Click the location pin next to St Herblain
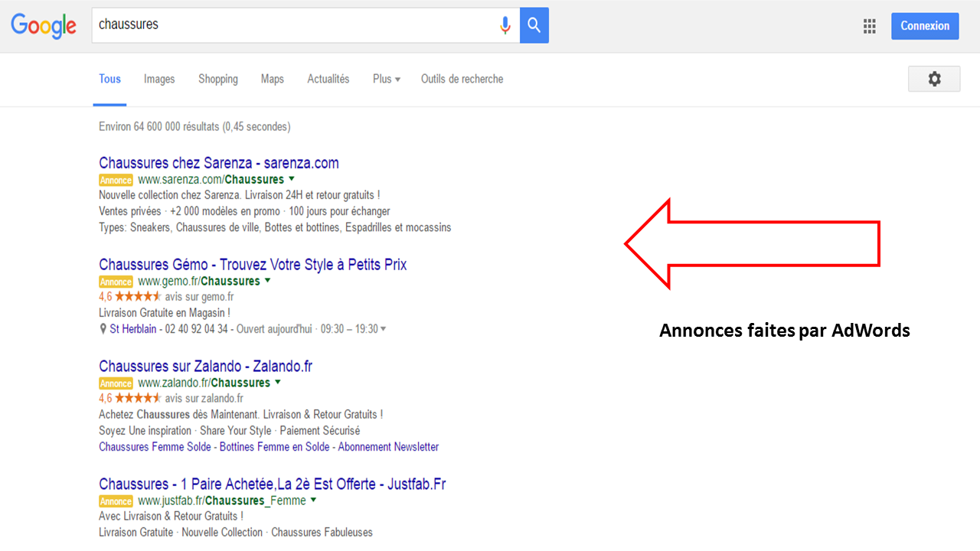980x551 pixels. [103, 329]
